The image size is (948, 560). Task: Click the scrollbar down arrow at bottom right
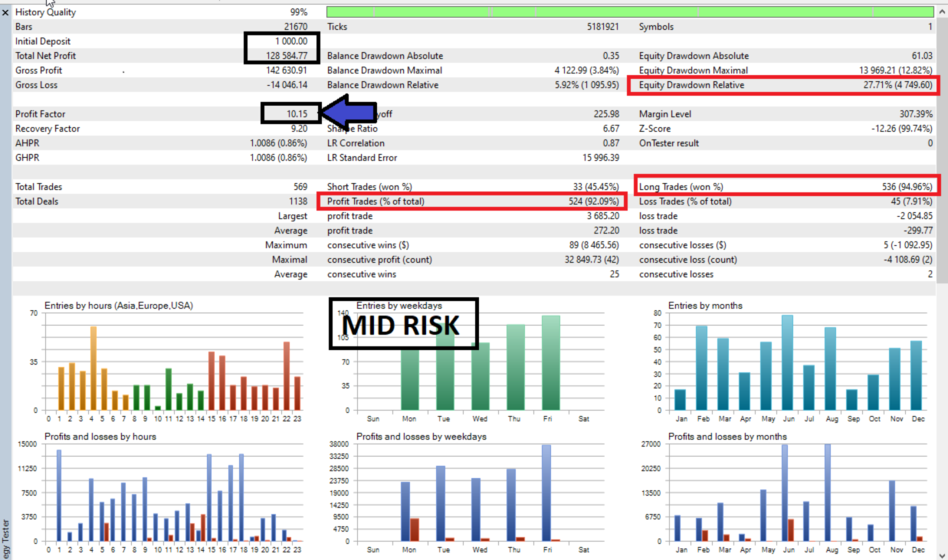(x=941, y=553)
